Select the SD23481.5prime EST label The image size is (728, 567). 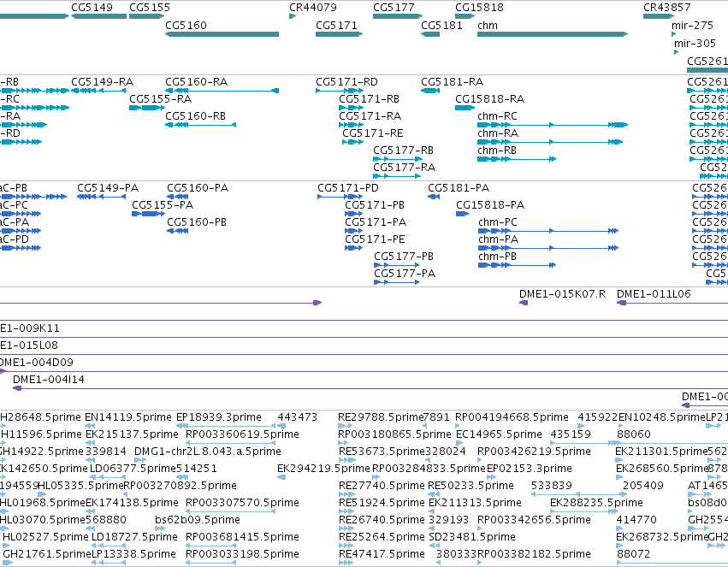tap(471, 537)
